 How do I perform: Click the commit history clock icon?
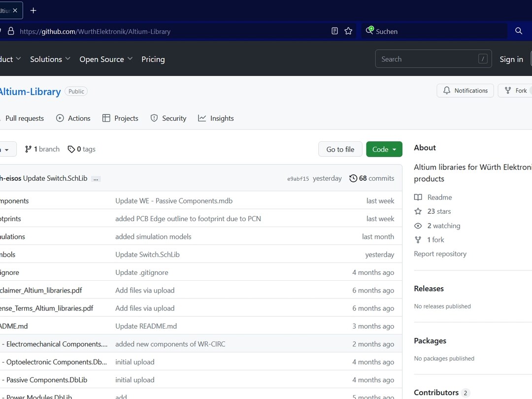(x=353, y=178)
